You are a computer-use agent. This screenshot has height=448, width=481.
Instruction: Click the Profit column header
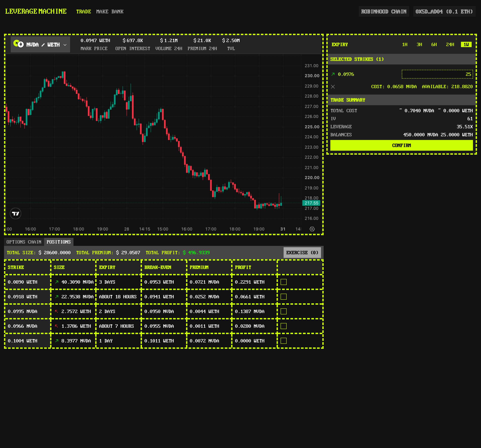click(x=243, y=267)
